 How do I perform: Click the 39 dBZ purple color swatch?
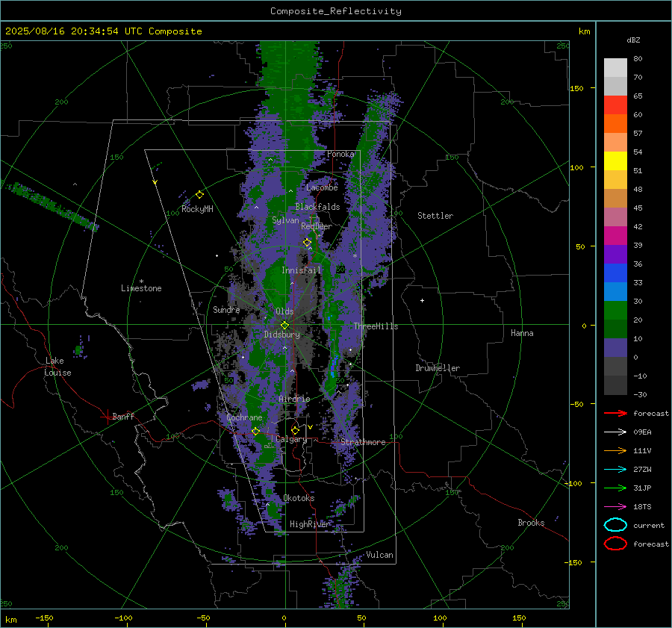(x=615, y=255)
